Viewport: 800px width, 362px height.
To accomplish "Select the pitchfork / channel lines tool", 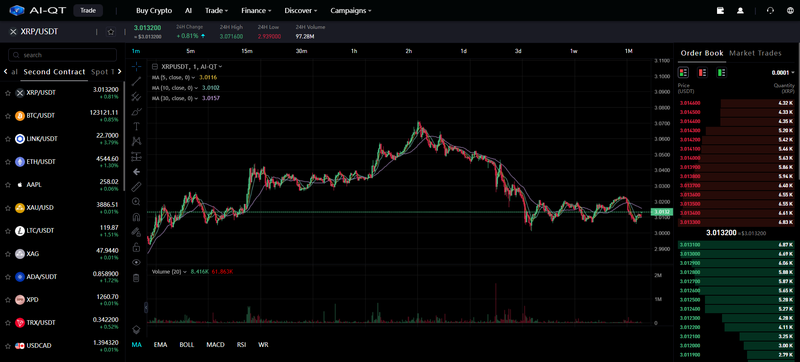I will (x=136, y=96).
